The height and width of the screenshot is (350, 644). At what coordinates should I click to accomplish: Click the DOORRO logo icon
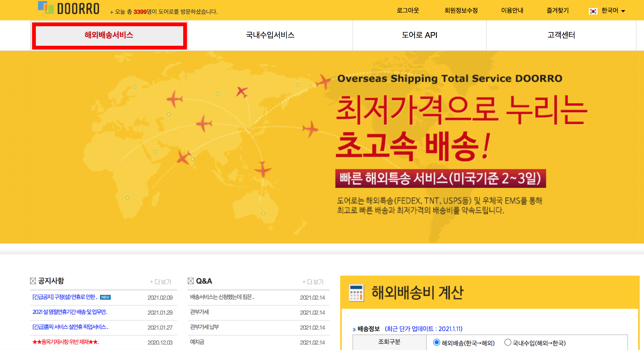(x=46, y=7)
